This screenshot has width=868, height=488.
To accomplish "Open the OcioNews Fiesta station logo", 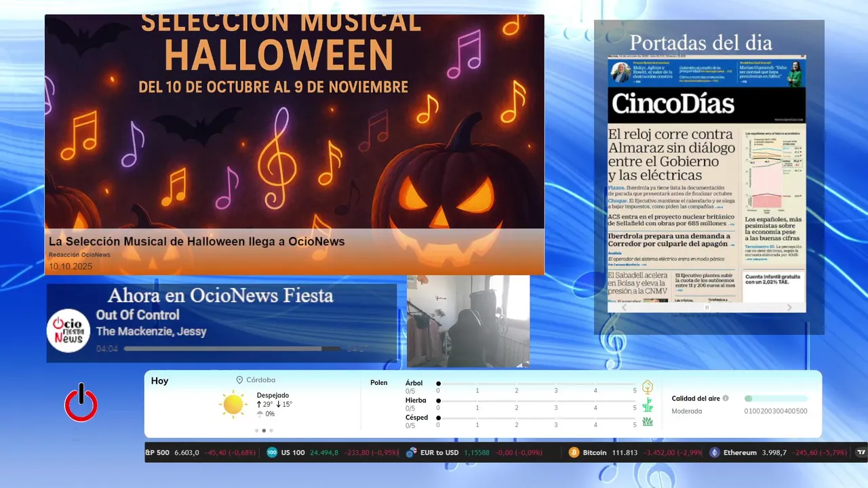I will pos(68,331).
